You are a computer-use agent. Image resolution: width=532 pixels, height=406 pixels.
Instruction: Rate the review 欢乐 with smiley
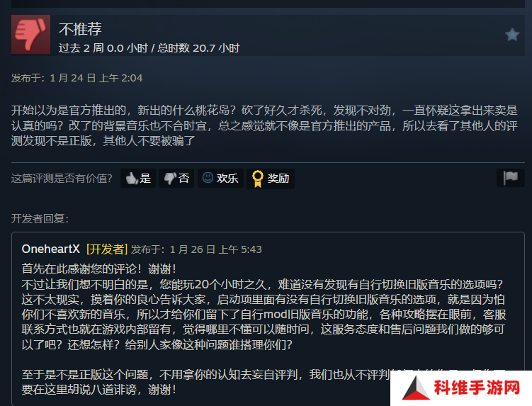click(220, 179)
